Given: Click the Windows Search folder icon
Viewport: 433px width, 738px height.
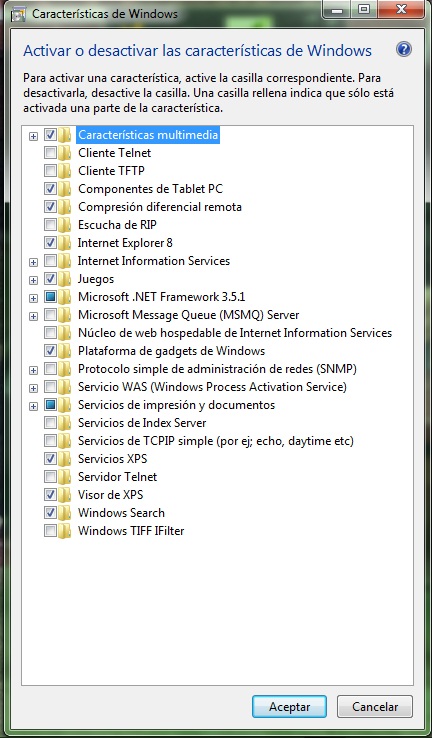Looking at the screenshot, I should coord(64,513).
